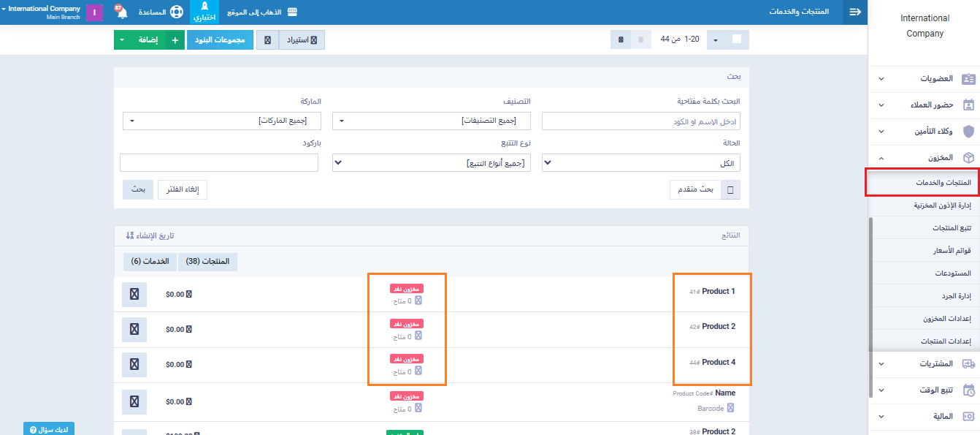Click the action icon on the Product 1 row
This screenshot has width=980, height=435.
coord(134,294)
